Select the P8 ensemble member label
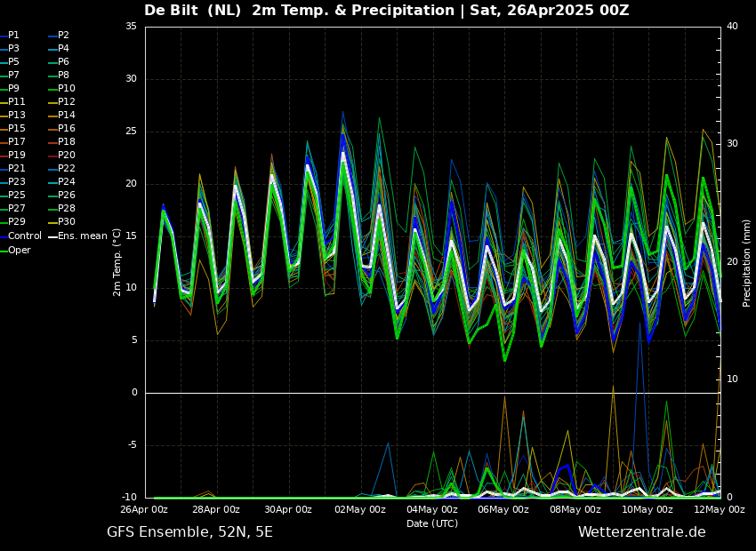 coord(60,76)
